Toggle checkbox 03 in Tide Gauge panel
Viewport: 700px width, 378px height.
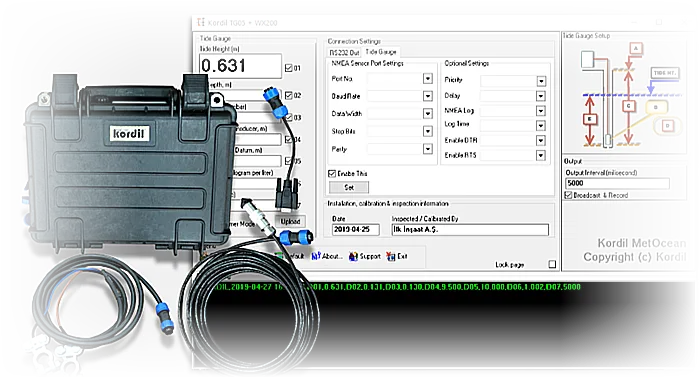(289, 117)
